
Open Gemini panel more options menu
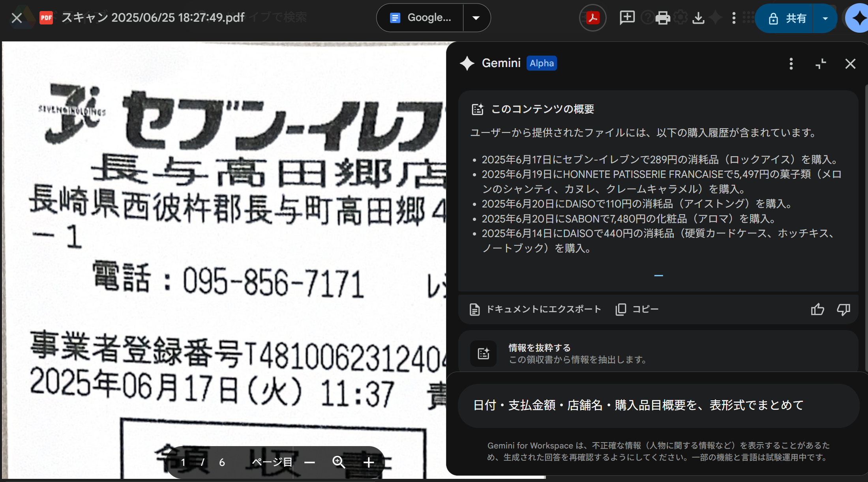click(791, 64)
